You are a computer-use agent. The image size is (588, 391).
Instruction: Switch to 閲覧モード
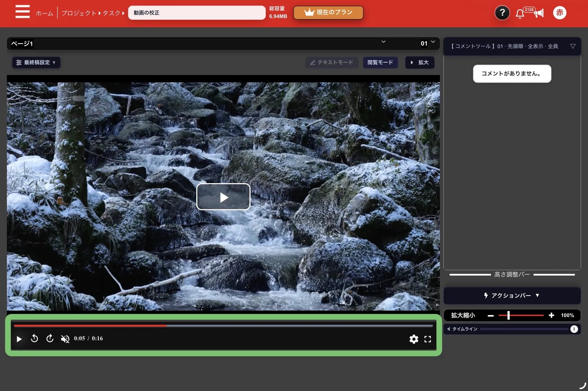click(x=380, y=62)
